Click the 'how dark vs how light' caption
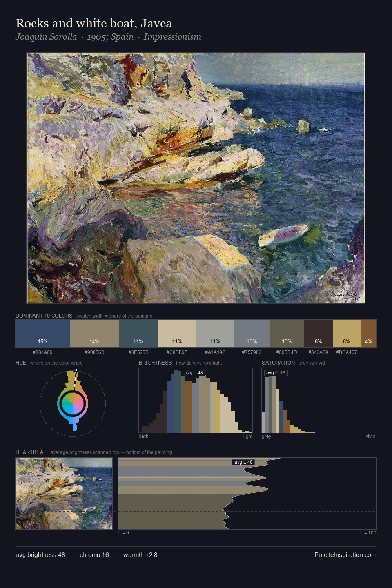 (199, 363)
